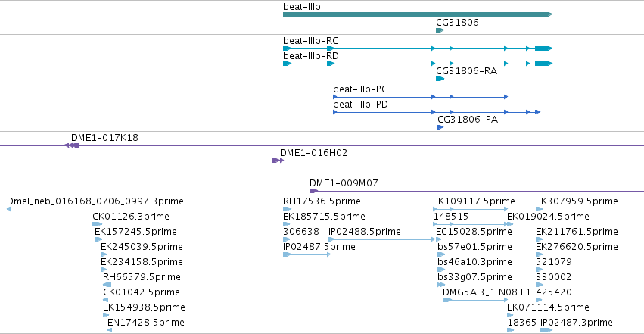Click the CG31806 gene arrow glyph
Screen dimensions: 644x334
tap(440, 30)
